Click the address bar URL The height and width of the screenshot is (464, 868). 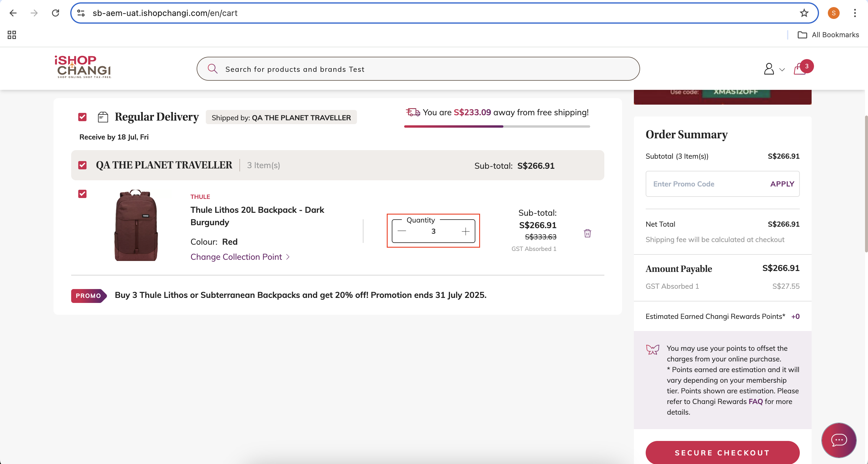coord(165,13)
